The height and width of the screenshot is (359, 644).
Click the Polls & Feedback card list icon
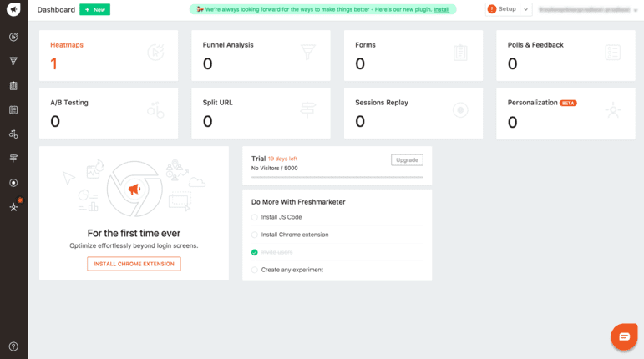click(613, 53)
